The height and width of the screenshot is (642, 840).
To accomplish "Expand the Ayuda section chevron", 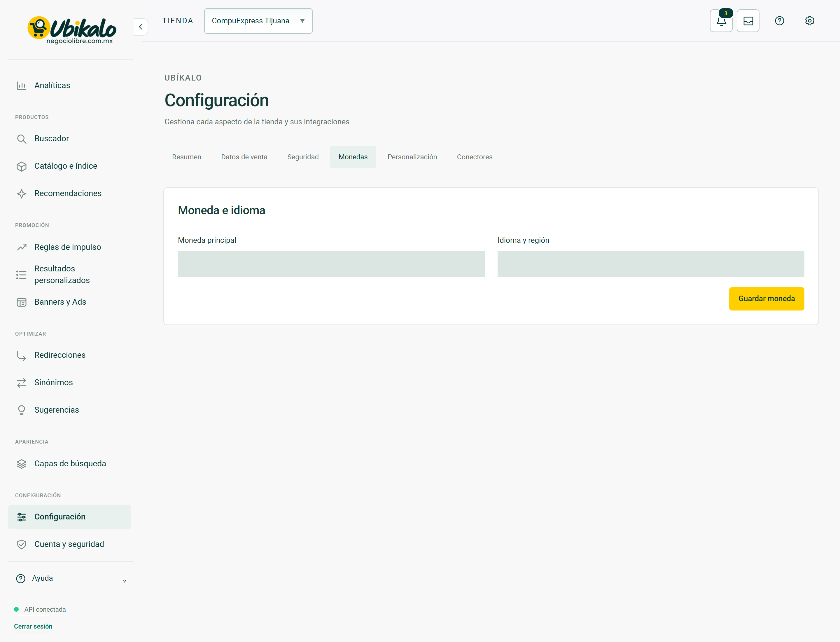I will pyautogui.click(x=125, y=581).
